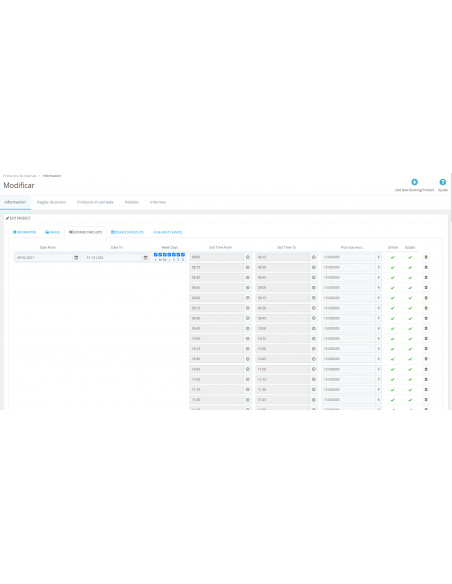The width and height of the screenshot is (452, 584).
Task: Uncheck the D (Sunday) week day checkbox
Action: [183, 255]
